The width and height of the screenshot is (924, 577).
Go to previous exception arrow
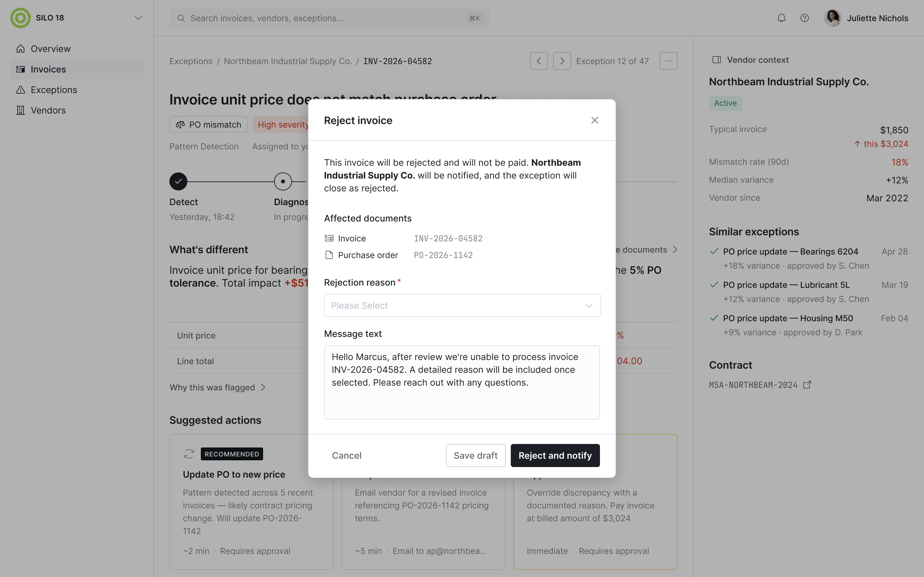pos(539,61)
